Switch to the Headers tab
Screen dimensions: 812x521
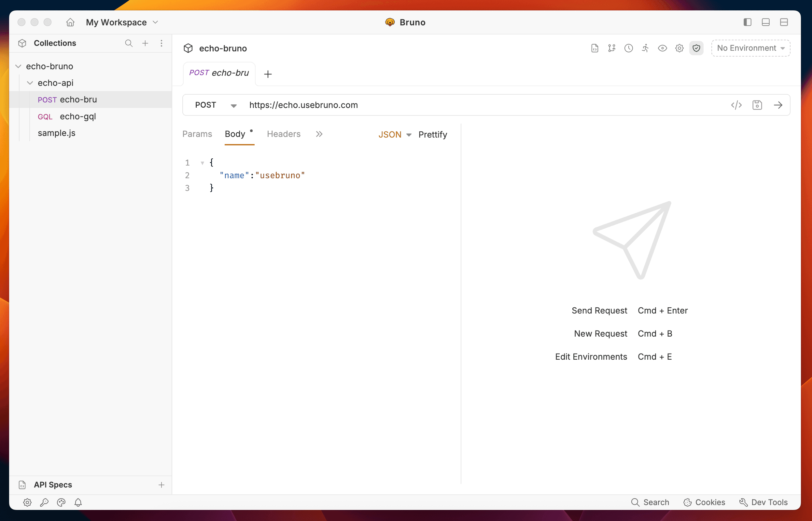click(x=284, y=134)
